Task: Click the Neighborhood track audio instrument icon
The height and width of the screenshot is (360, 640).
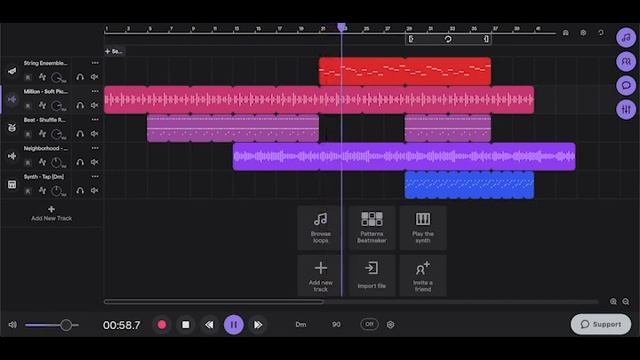Action: [x=12, y=156]
